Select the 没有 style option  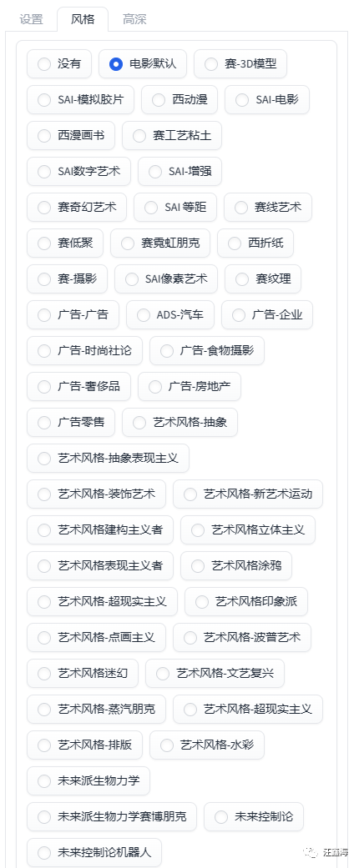coord(59,64)
